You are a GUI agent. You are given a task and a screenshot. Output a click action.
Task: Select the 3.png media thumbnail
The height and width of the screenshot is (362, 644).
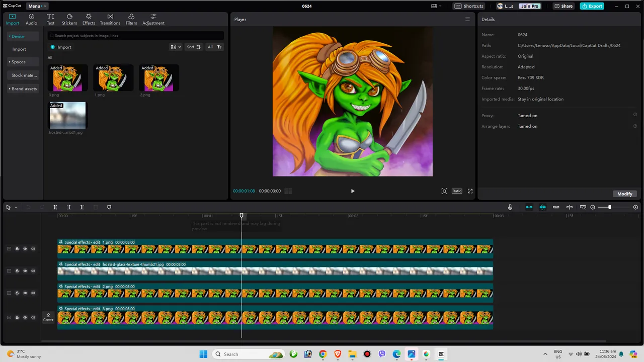coord(67,78)
